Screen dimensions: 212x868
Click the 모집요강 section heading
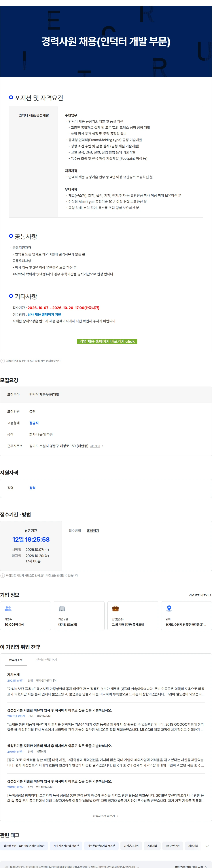tap(9, 380)
